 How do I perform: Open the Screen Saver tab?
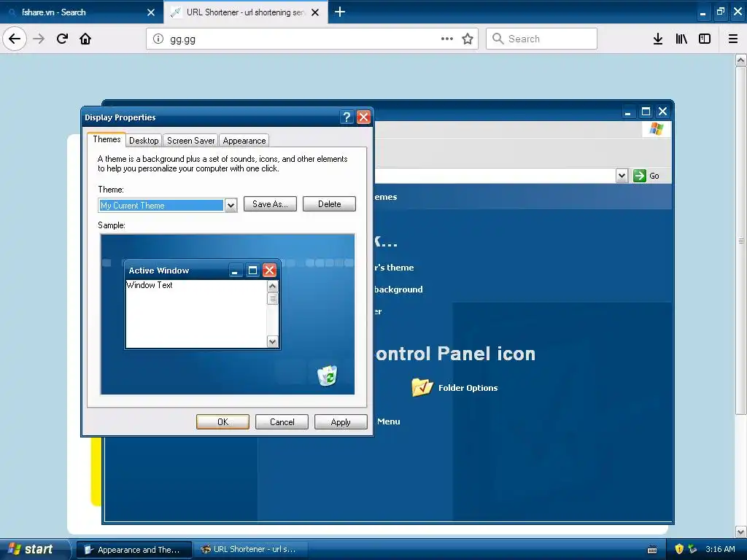click(190, 141)
